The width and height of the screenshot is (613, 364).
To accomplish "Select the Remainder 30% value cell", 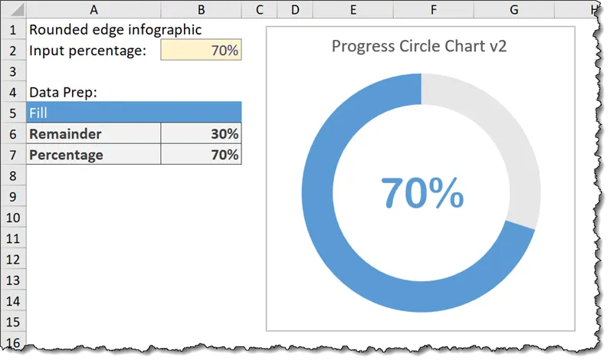I will (202, 134).
